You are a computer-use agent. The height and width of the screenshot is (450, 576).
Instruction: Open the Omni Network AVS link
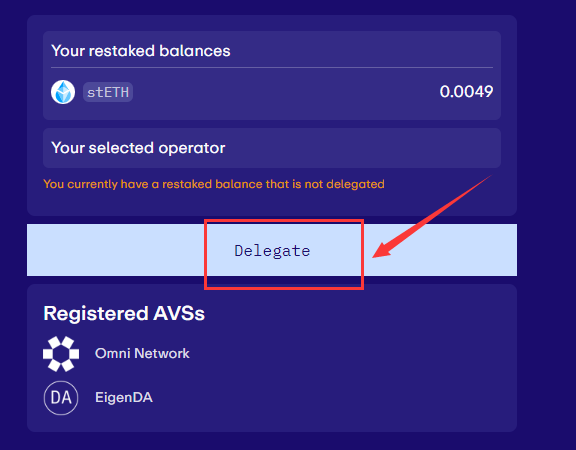click(x=142, y=353)
